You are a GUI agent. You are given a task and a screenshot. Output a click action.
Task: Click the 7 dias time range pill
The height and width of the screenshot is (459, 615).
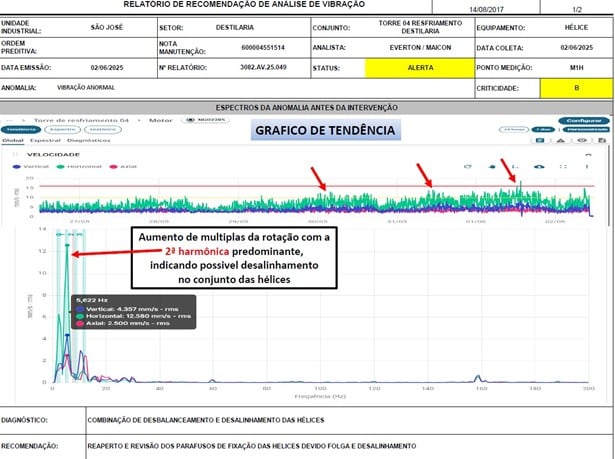point(544,130)
